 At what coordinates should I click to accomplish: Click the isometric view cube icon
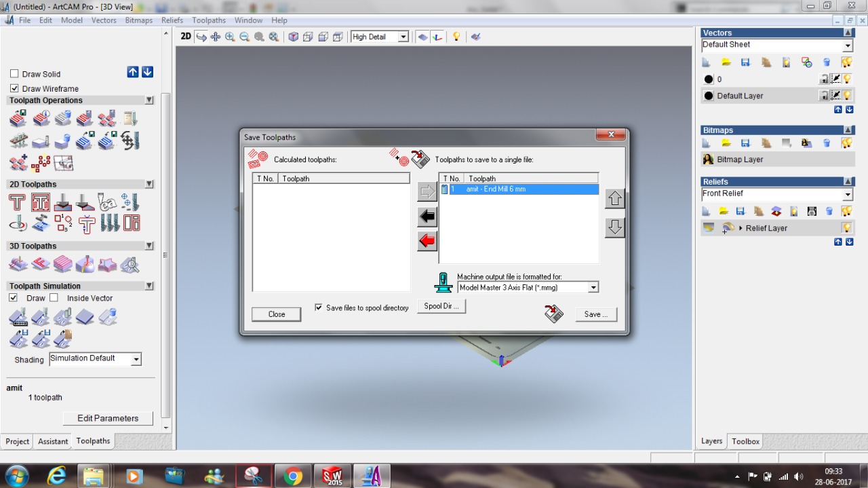pyautogui.click(x=293, y=37)
